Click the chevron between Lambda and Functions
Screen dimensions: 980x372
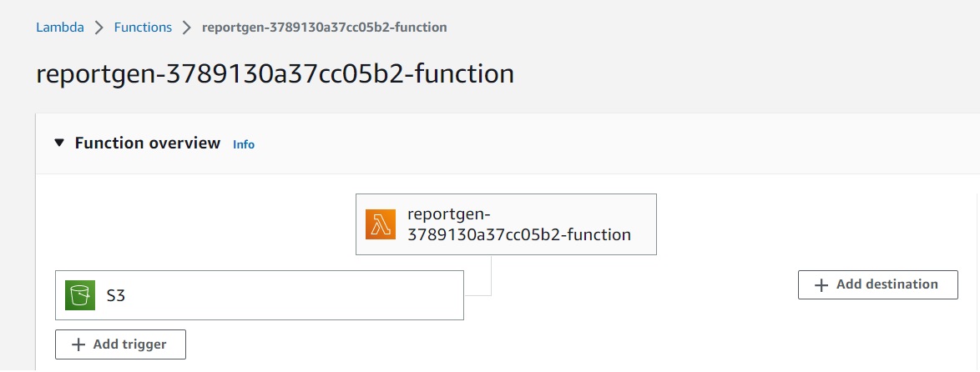tap(99, 28)
